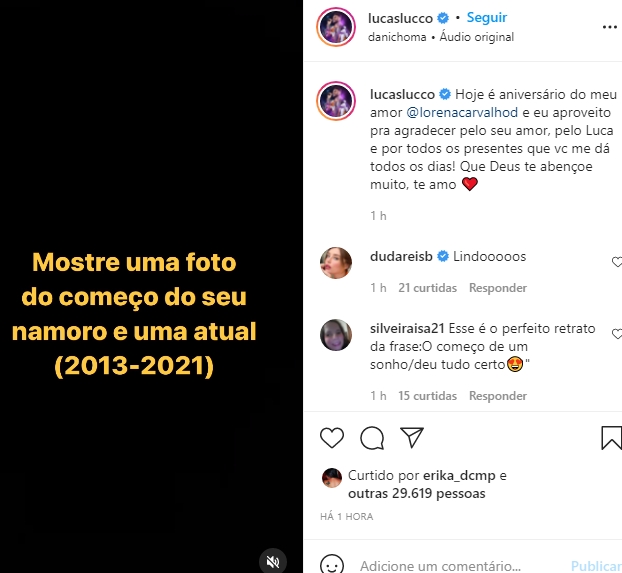Like the post with heart icon

(332, 438)
